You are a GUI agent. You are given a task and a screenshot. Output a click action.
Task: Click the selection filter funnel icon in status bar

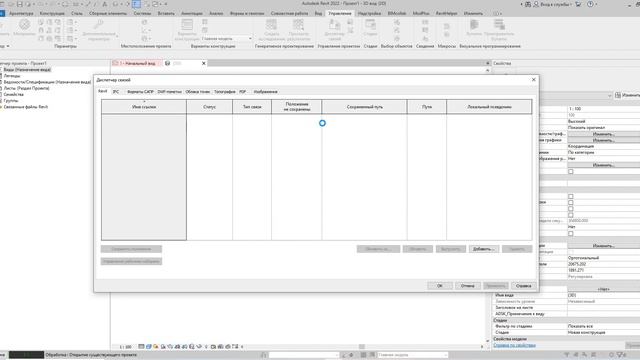[620, 355]
